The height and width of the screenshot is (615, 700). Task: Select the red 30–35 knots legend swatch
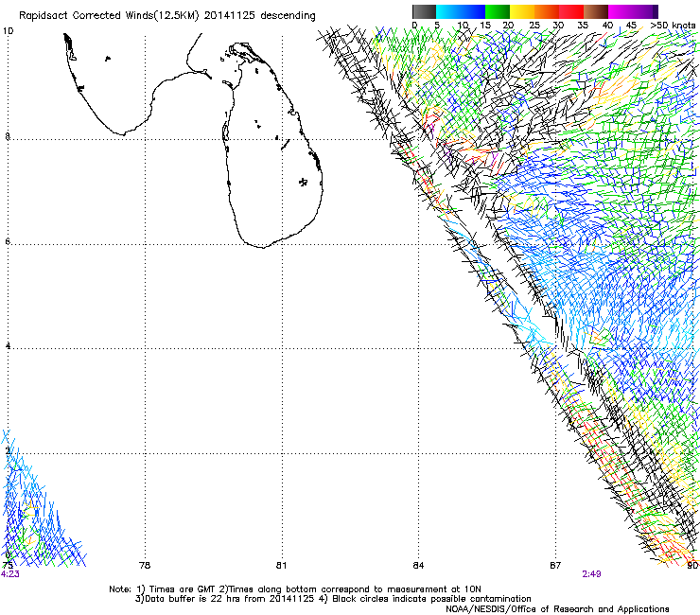[571, 11]
